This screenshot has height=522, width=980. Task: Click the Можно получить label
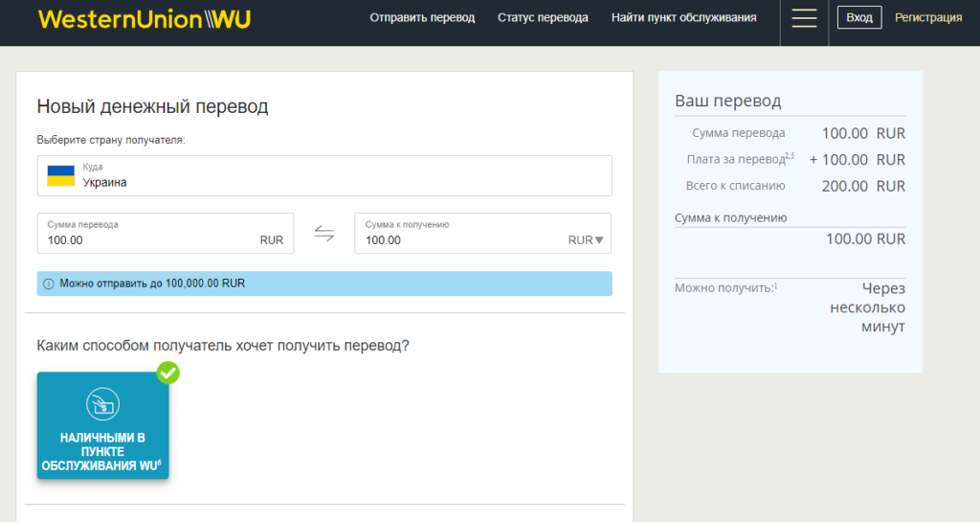725,288
